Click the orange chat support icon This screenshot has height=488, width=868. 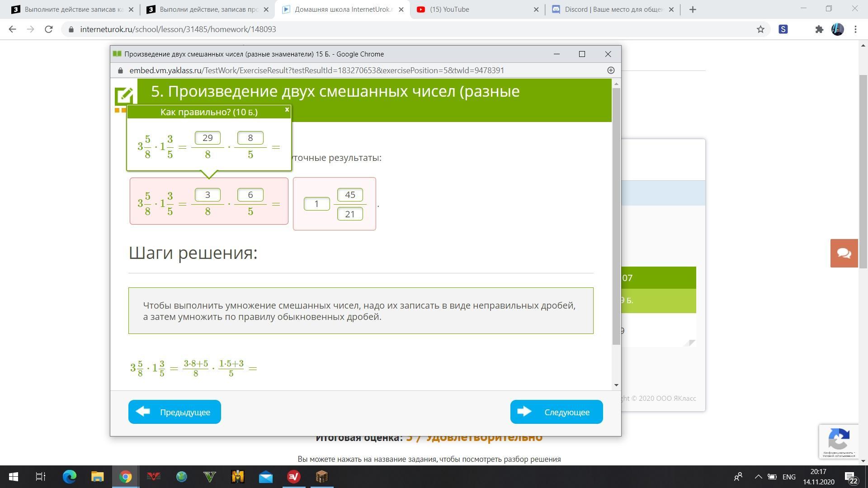(x=844, y=253)
